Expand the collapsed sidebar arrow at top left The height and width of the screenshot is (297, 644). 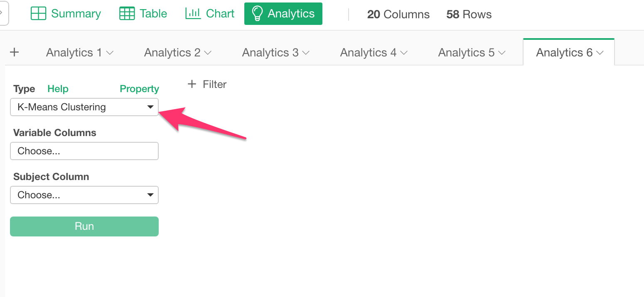pyautogui.click(x=2, y=13)
